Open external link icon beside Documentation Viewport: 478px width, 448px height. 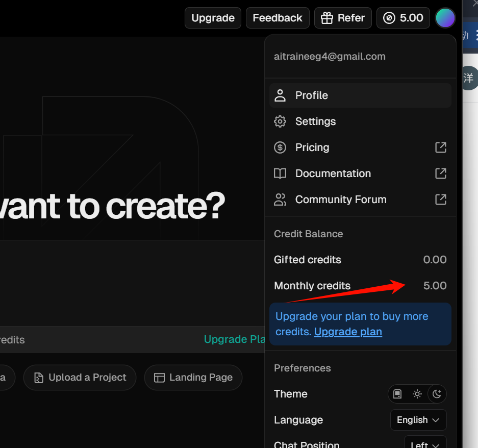(440, 173)
